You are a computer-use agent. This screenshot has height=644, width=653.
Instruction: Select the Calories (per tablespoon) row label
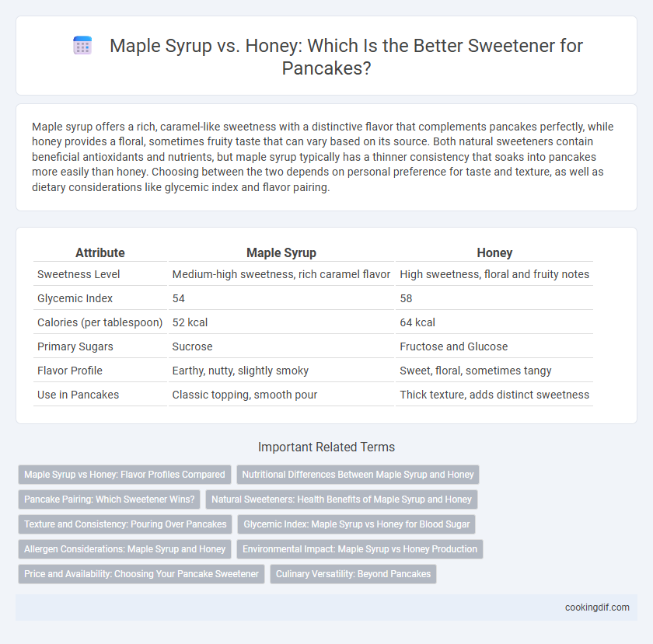[x=100, y=322]
